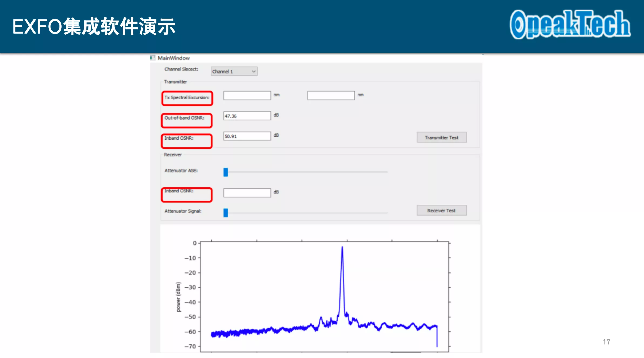Click the Out-of-band OSNR label
This screenshot has height=358, width=644.
[x=185, y=118]
